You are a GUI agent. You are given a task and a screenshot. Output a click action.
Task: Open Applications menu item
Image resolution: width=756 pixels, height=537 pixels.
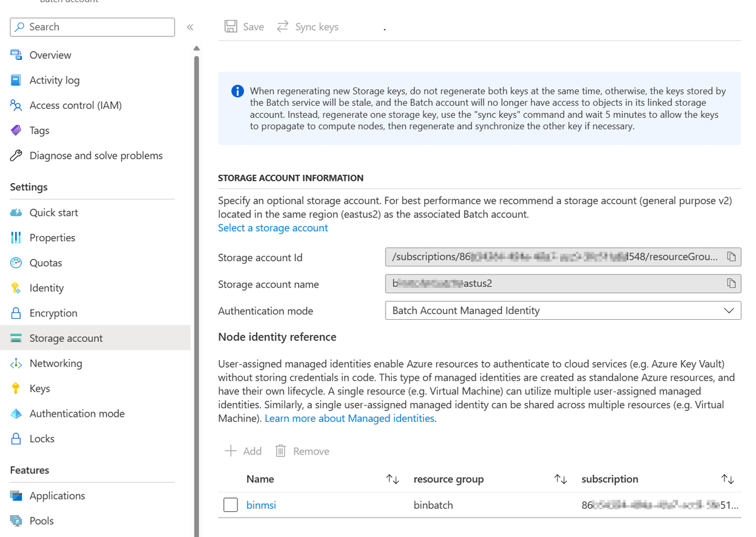(x=57, y=495)
